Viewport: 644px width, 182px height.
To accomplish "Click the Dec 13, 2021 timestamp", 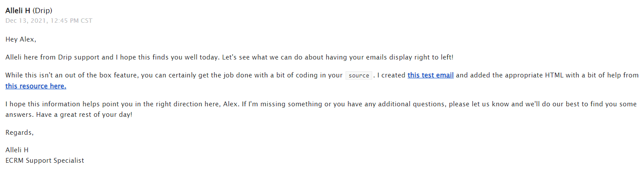I will (x=49, y=21).
